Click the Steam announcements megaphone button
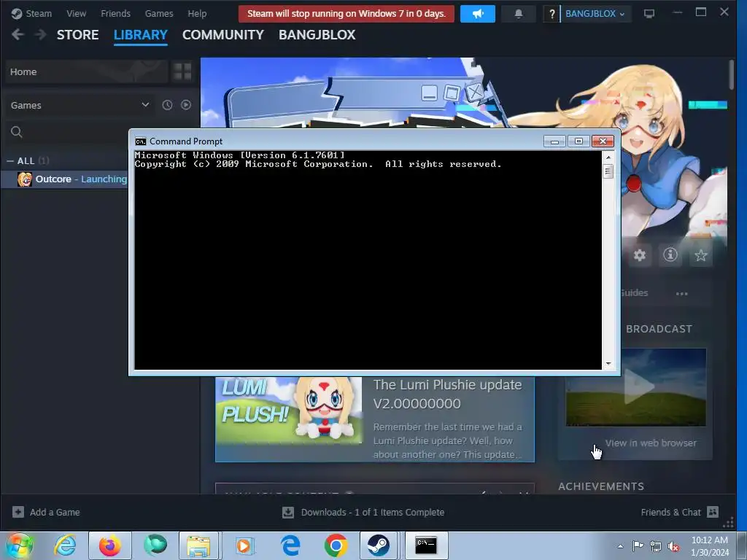 click(477, 14)
